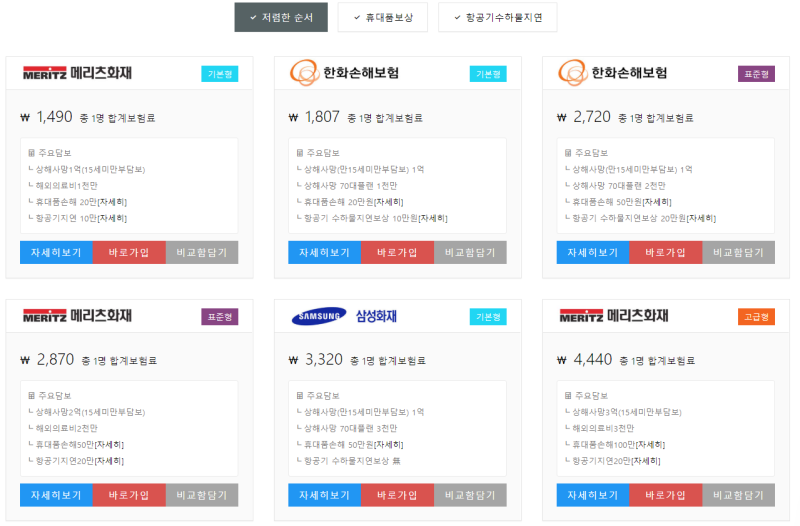Viewport: 800px width, 526px height.
Task: Click the ₩ 3,320 premium amount
Action: tap(316, 360)
